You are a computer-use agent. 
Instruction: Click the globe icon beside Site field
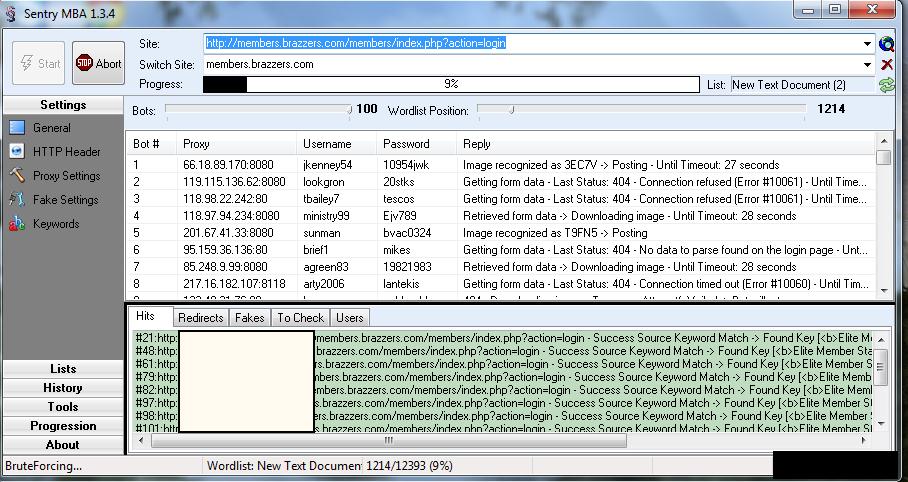point(887,44)
